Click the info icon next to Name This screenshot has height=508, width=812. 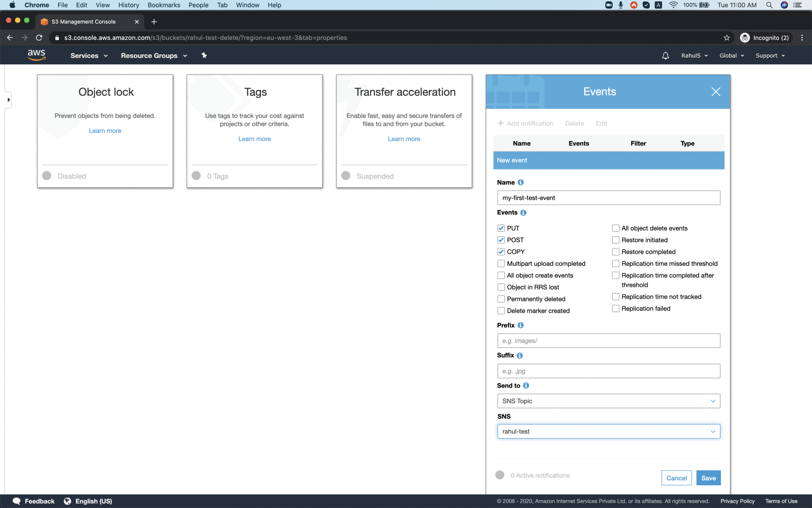click(521, 182)
